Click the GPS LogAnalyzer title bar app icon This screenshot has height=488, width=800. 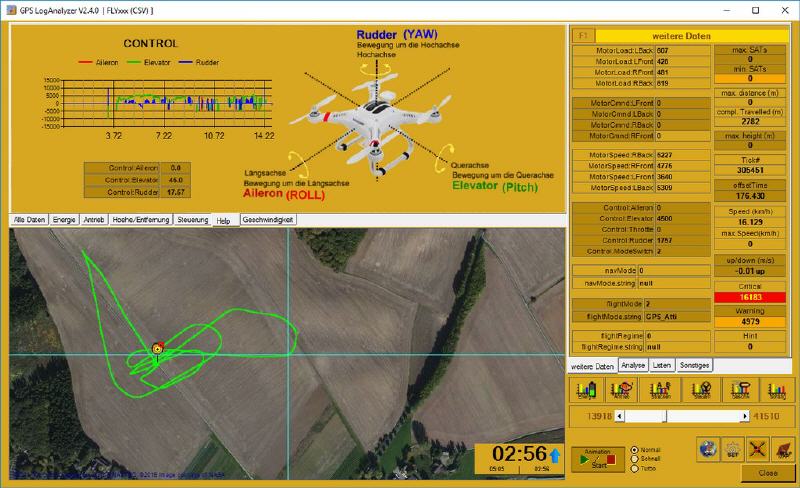pyautogui.click(x=11, y=10)
